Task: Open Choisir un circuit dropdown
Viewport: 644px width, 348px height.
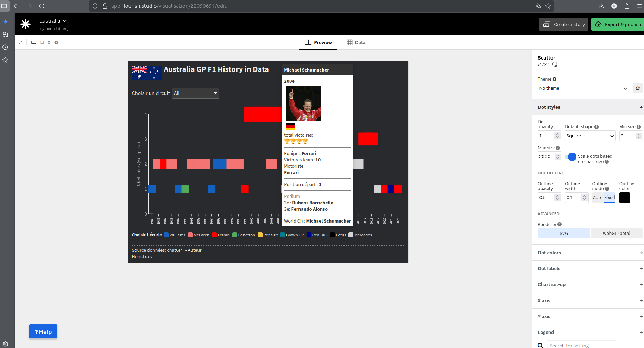Action: pos(196,93)
